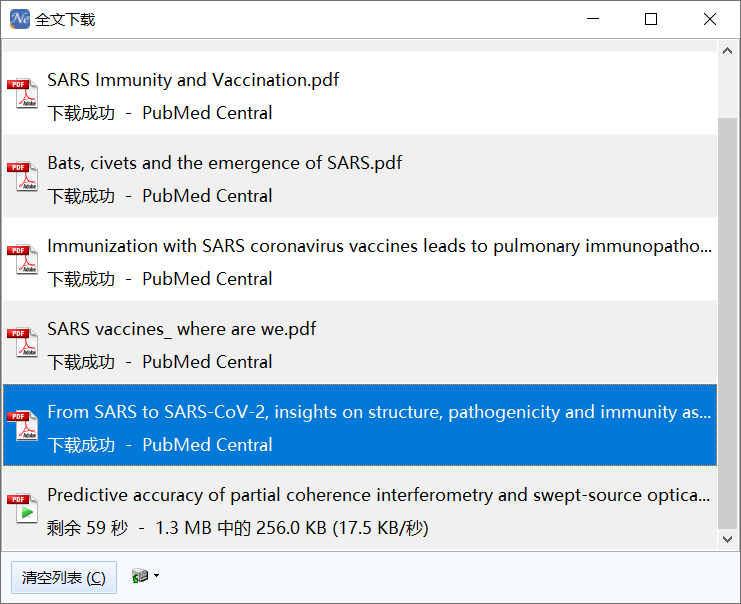The width and height of the screenshot is (741, 604).
Task: Click scrollbar up arrow
Action: 728,51
